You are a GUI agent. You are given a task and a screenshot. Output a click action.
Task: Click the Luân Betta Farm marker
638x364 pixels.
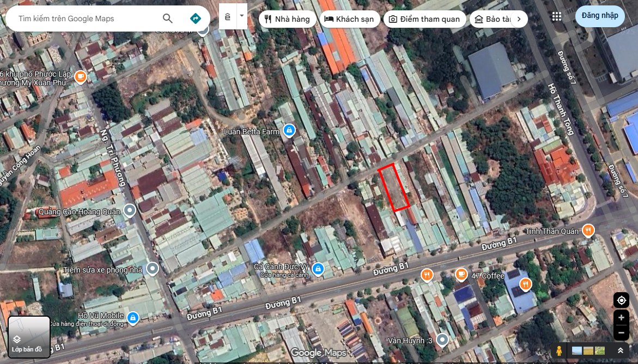[289, 131]
